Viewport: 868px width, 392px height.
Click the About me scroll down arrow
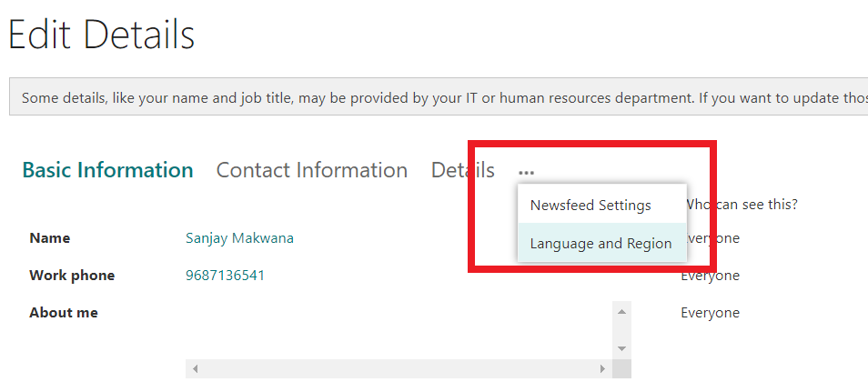click(621, 349)
